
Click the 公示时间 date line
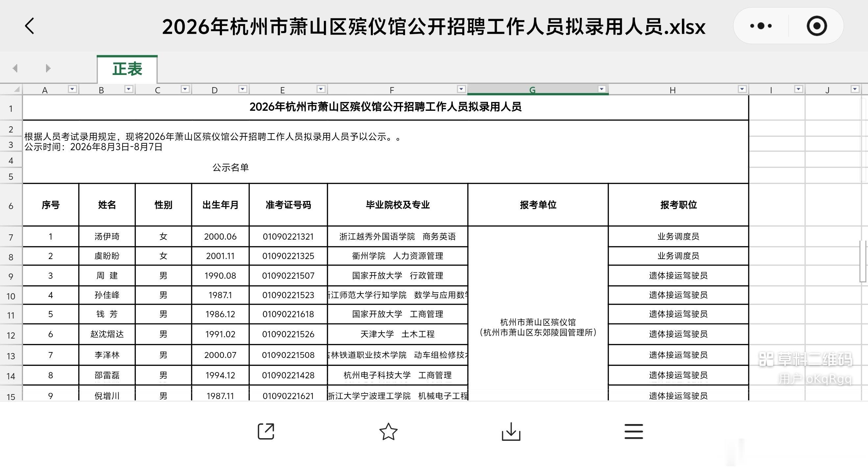pyautogui.click(x=93, y=147)
